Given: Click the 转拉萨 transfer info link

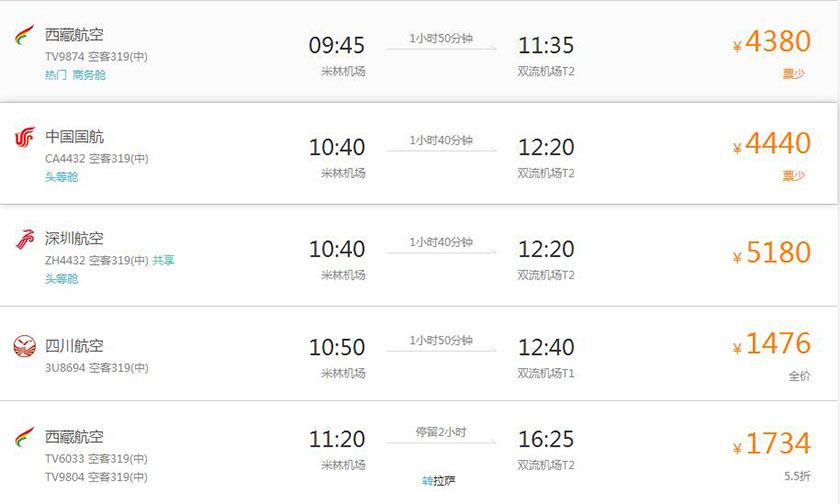Looking at the screenshot, I should pos(439,481).
